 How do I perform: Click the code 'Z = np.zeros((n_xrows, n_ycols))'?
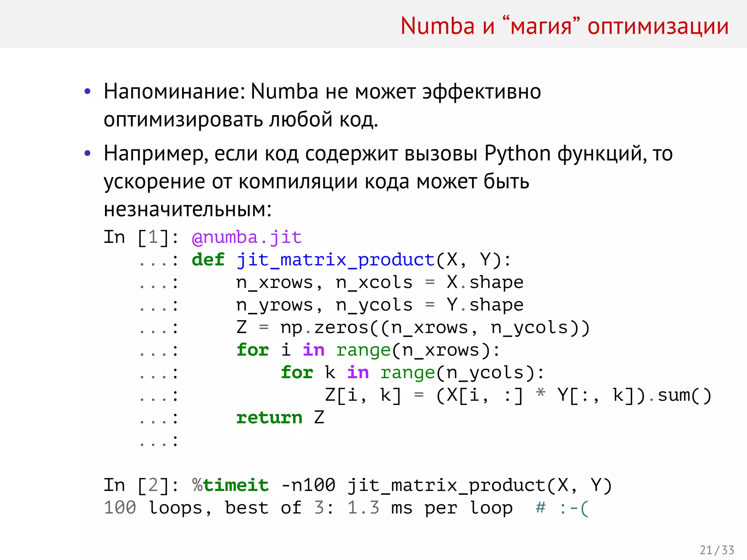click(413, 328)
